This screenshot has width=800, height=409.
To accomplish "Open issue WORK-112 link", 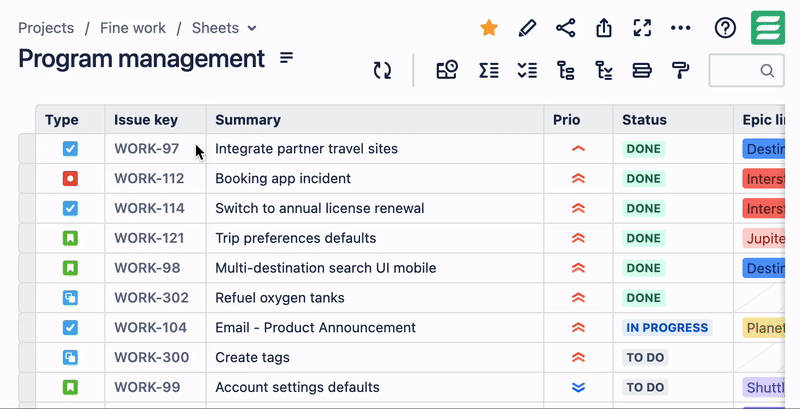I will 149,179.
